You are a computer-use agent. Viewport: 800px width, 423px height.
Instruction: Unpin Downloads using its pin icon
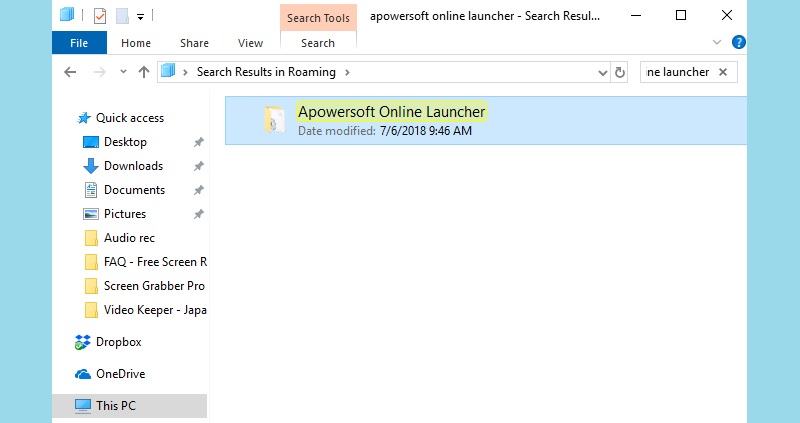click(x=198, y=166)
